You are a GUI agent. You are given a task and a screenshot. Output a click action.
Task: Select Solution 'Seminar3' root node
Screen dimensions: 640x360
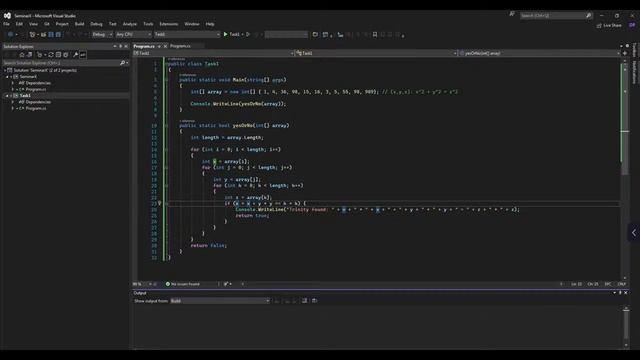45,70
